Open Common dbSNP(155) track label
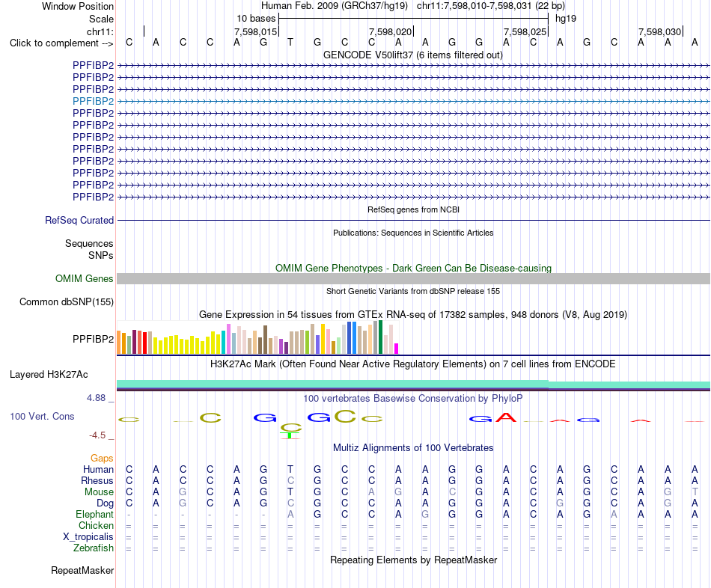Viewport: 711px width, 588px height. 66,302
